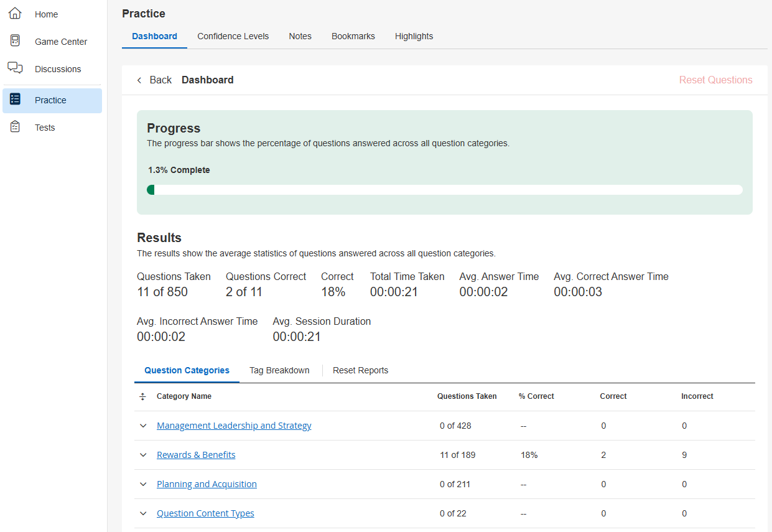Open the Rewards & Benefits link

[x=196, y=455]
